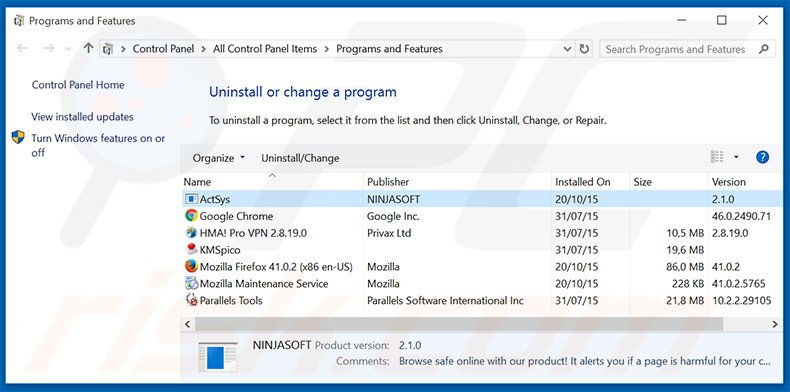The image size is (790, 392).
Task: Open help via blue question mark
Action: pos(763,157)
